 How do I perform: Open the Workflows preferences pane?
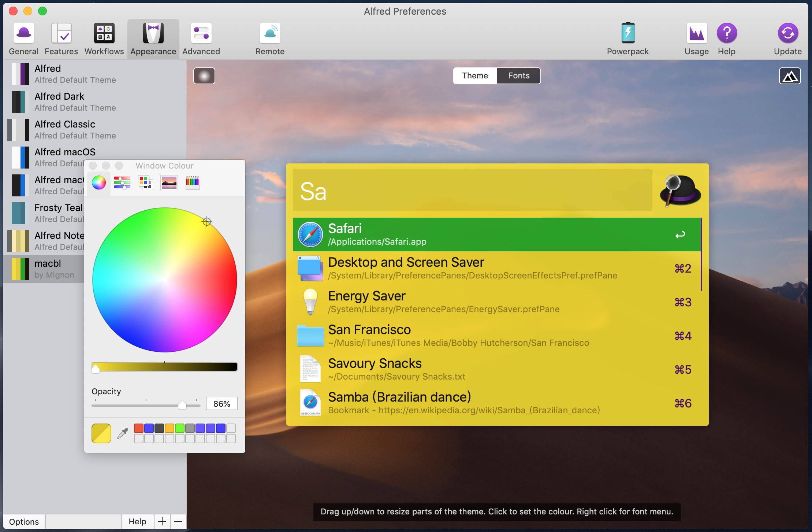(x=104, y=39)
